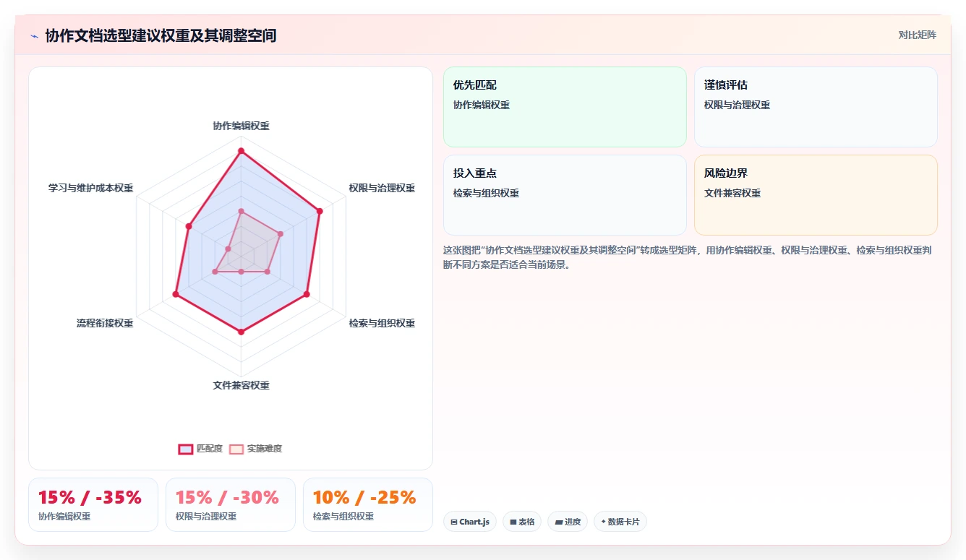Toggle the 实施难度 legend entry
This screenshot has width=966, height=560.
point(255,449)
